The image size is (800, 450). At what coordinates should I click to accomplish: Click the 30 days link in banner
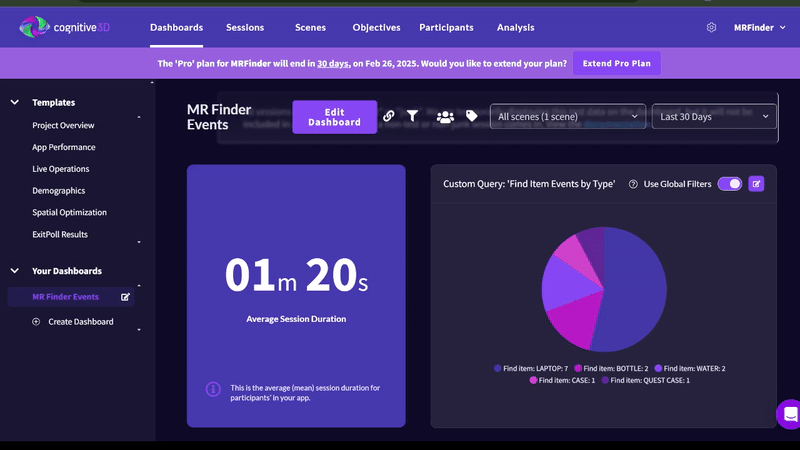(x=333, y=64)
